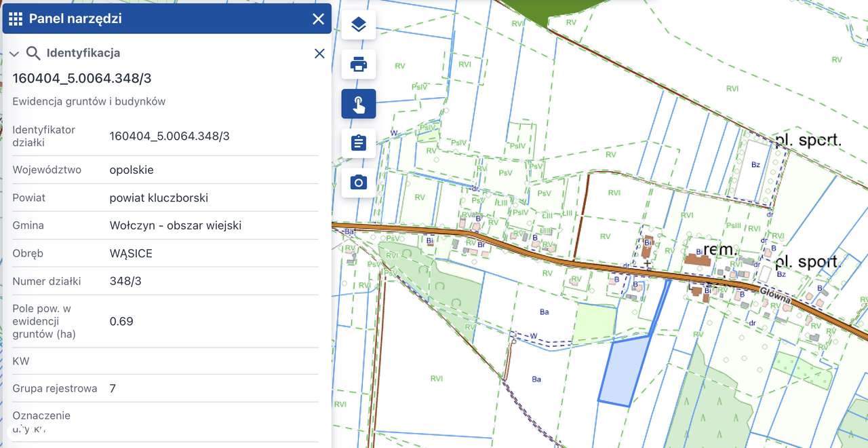This screenshot has width=868, height=448.
Task: Close the Panel narzędzi panel
Action: 318,19
